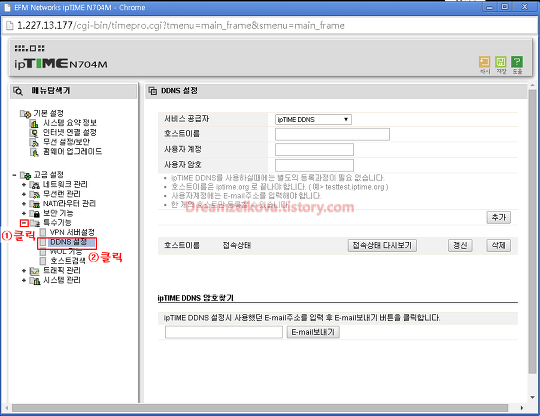The height and width of the screenshot is (416, 540).
Task: Click the page icon in Chrome title bar
Action: tap(7, 8)
